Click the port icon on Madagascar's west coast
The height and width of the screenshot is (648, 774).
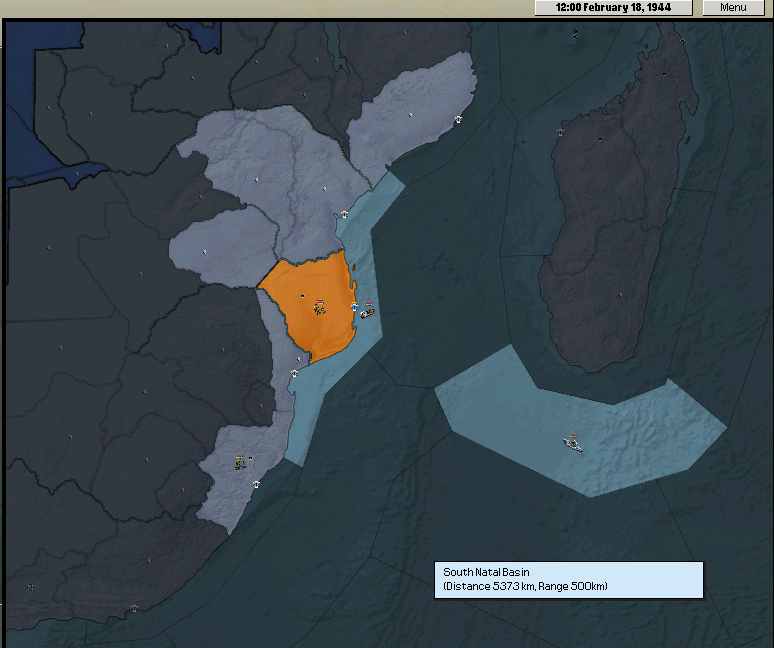(560, 132)
